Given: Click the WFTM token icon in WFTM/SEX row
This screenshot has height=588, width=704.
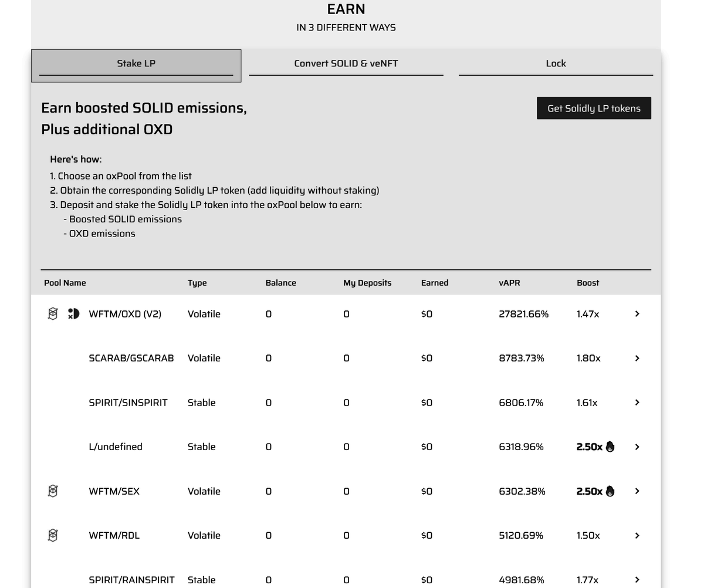Looking at the screenshot, I should coord(53,491).
